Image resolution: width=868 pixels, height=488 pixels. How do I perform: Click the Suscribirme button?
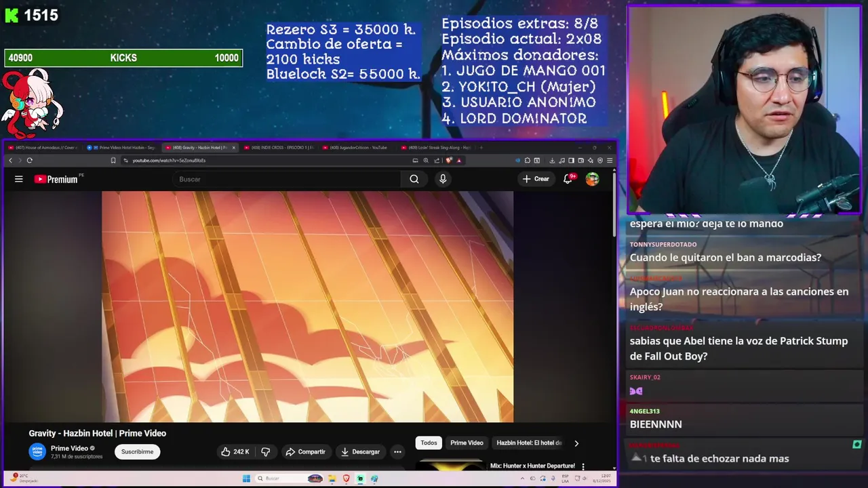(137, 451)
